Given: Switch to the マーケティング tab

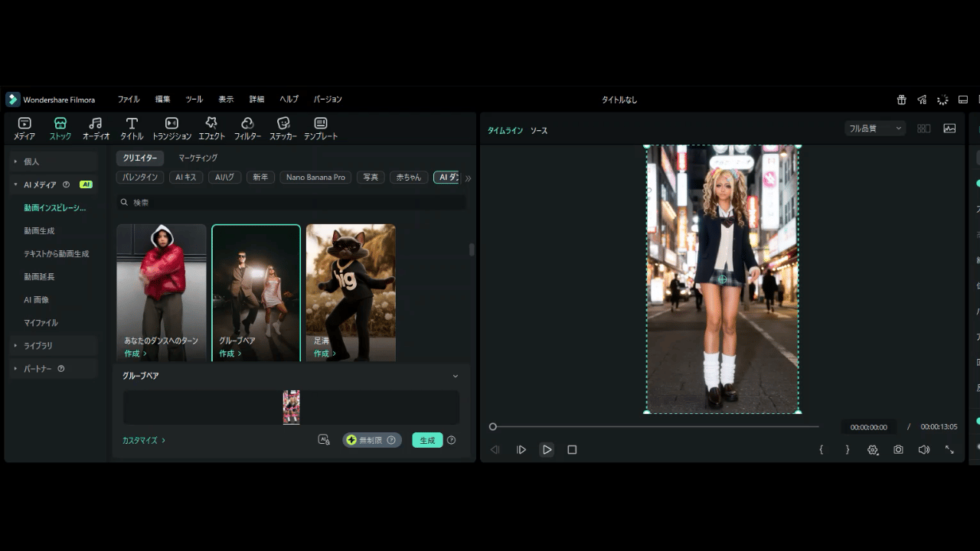Looking at the screenshot, I should pos(198,158).
